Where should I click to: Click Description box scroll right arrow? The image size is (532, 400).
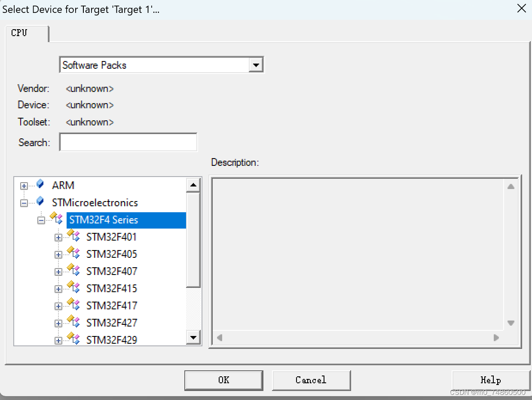point(496,338)
